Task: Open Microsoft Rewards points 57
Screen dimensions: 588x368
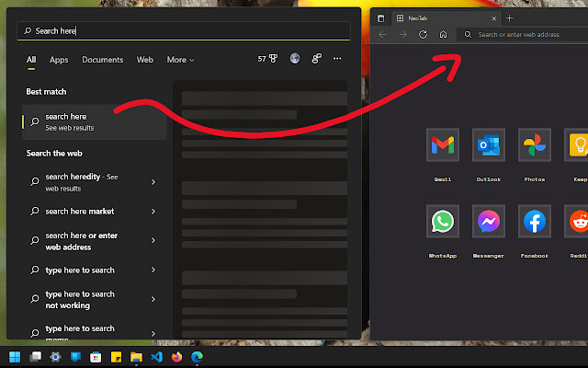Action: [267, 59]
